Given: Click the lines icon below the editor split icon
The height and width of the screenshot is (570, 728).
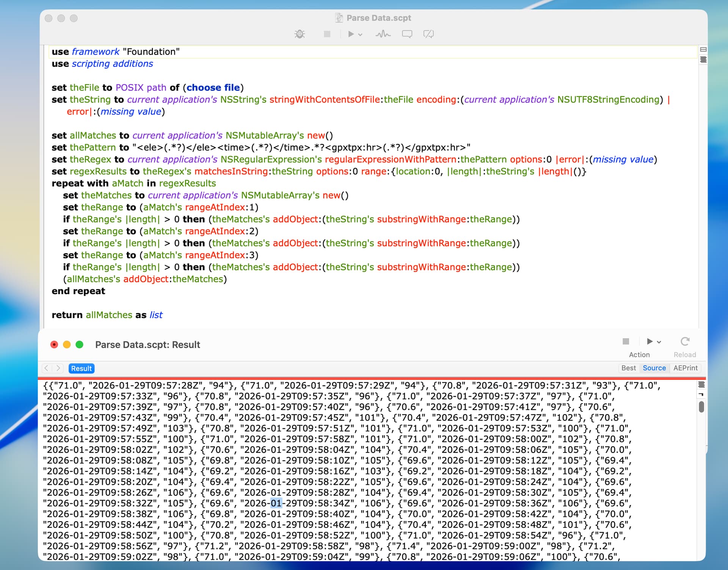Looking at the screenshot, I should click(703, 60).
